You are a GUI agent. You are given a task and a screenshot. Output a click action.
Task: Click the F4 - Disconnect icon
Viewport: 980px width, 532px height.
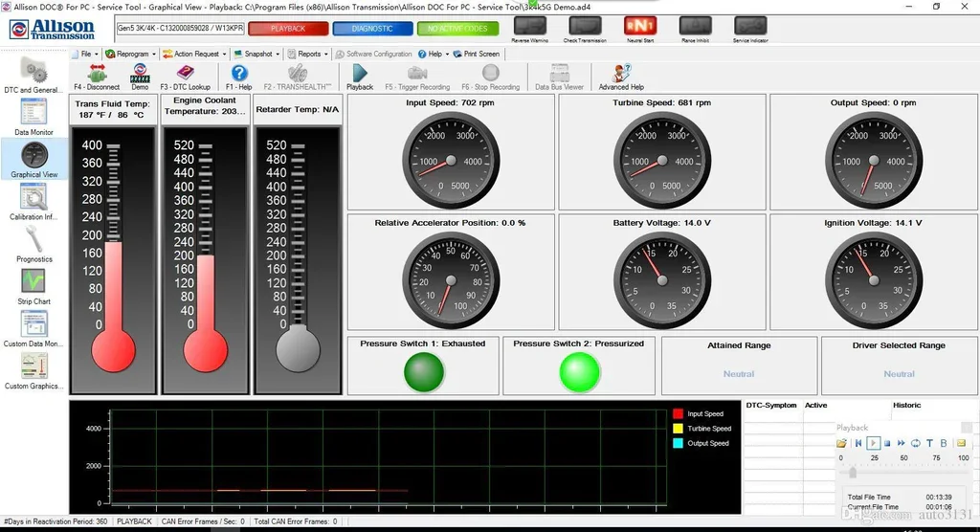tap(97, 74)
